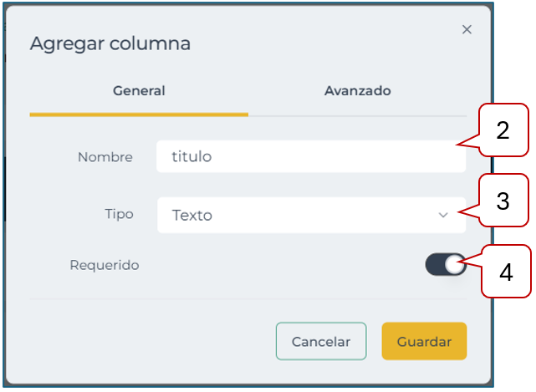This screenshot has width=536, height=392.
Task: Switch to the General tab
Action: coord(139,91)
